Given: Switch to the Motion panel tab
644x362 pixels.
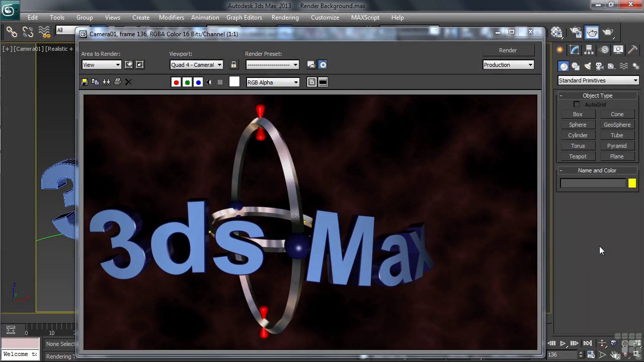Looking at the screenshot, I should [604, 49].
